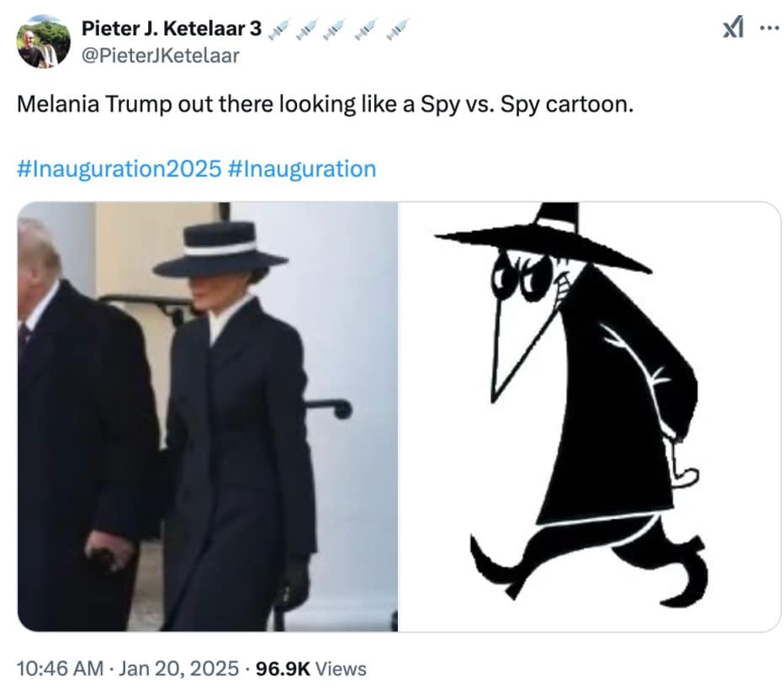Open the #Inauguration2025 hashtag link
The image size is (784, 693).
click(114, 168)
